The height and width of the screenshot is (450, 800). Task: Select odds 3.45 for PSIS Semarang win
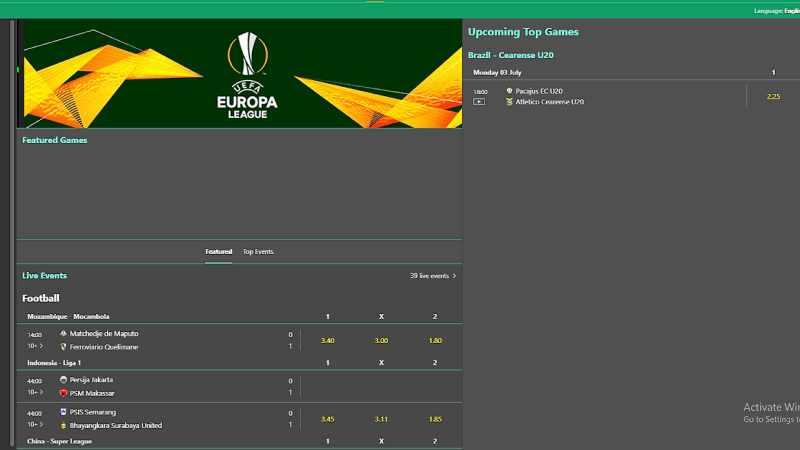tap(328, 419)
